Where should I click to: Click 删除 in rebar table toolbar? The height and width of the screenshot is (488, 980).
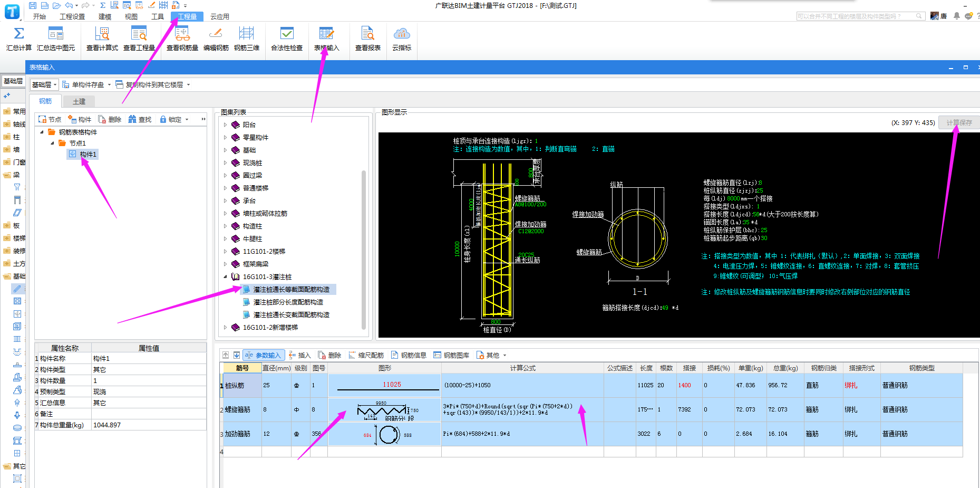coord(329,355)
